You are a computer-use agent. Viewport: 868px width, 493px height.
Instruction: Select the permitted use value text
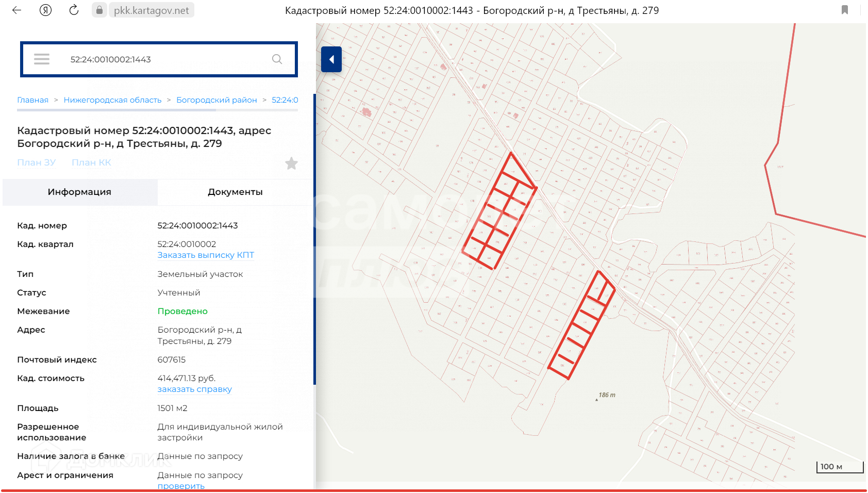tap(220, 432)
